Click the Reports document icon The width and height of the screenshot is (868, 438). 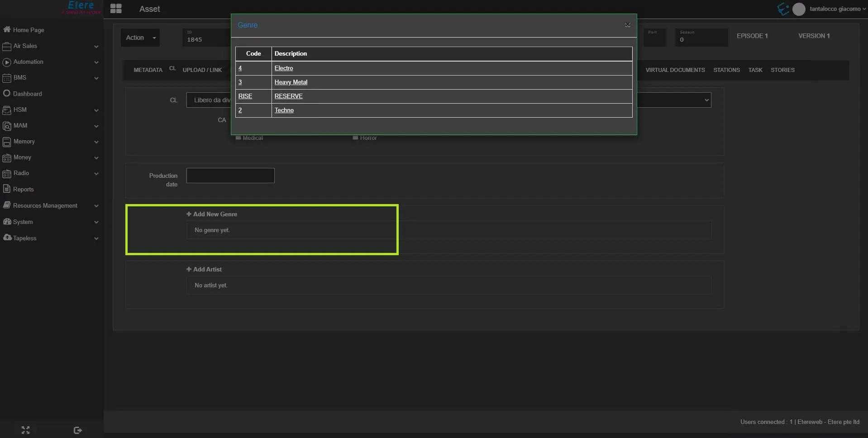point(7,189)
